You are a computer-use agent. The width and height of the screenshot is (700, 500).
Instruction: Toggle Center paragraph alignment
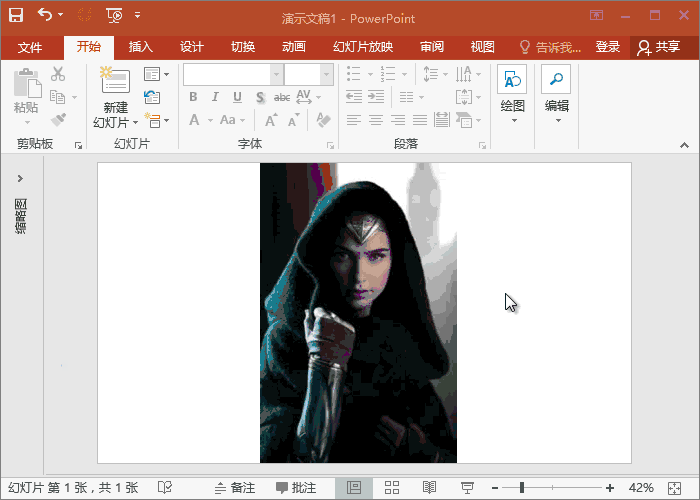376,120
